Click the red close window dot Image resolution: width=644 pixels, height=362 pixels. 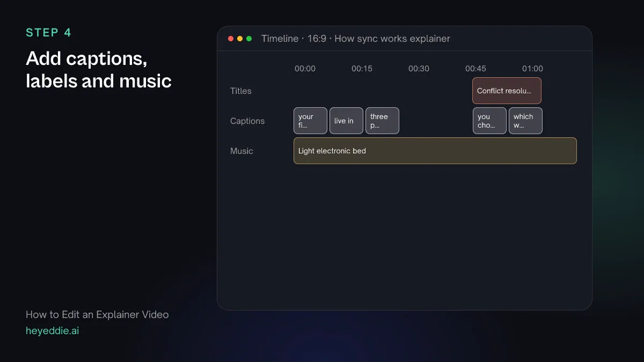click(x=231, y=39)
